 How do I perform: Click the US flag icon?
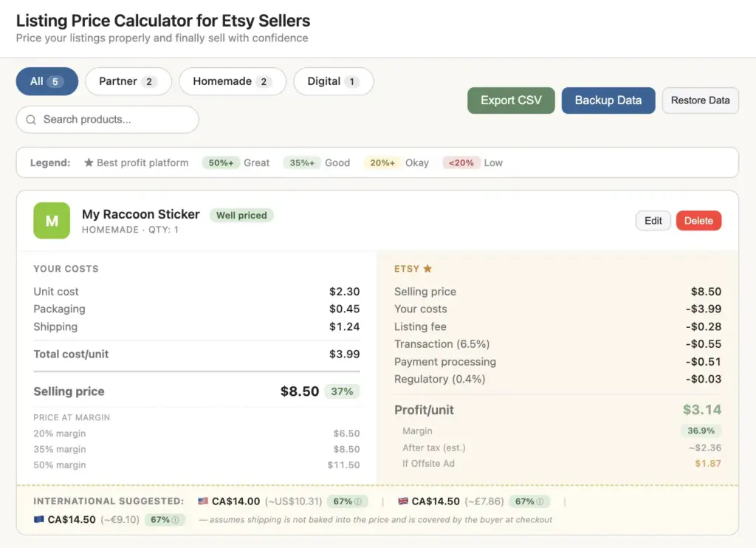coord(203,501)
